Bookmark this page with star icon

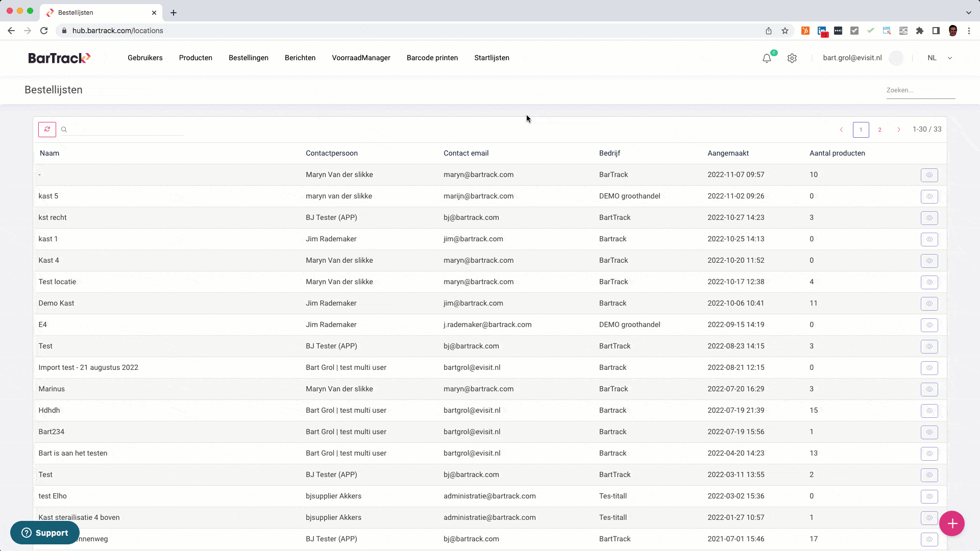[785, 31]
